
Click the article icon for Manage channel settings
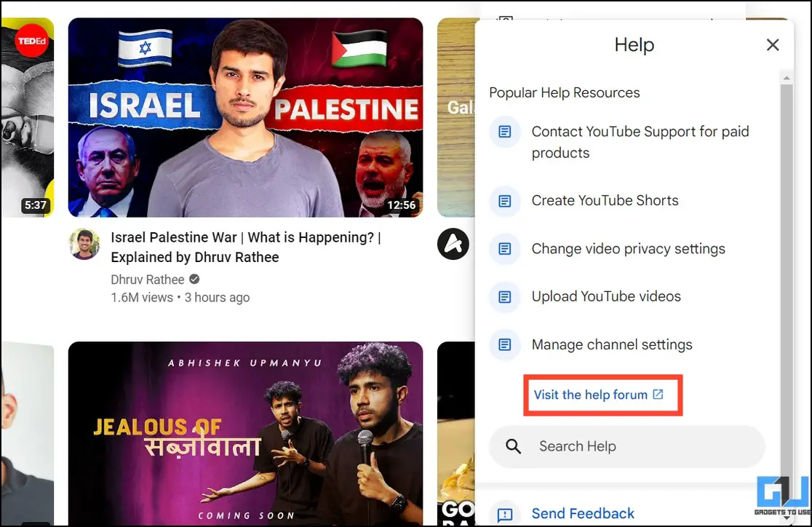(504, 344)
